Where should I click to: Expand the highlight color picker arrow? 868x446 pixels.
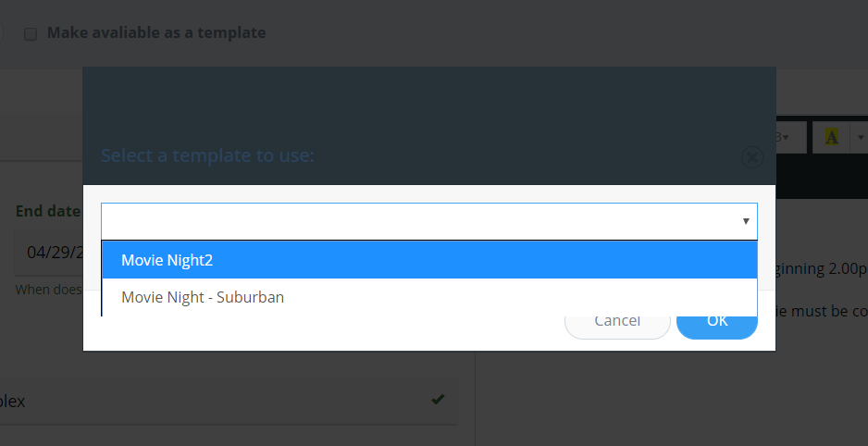click(861, 137)
